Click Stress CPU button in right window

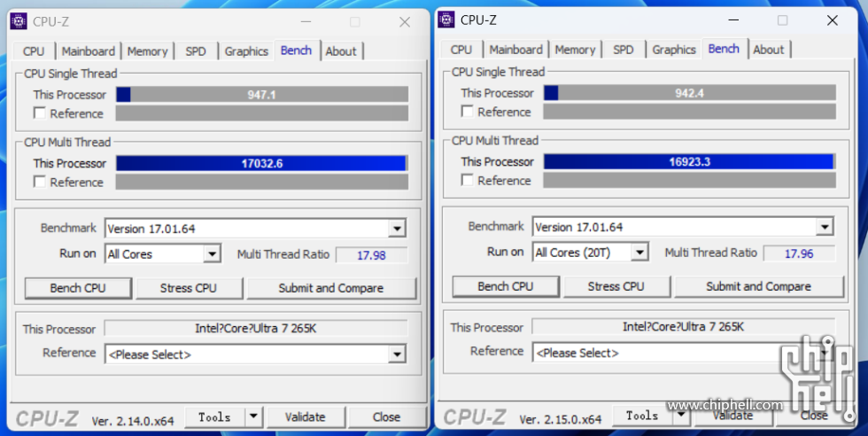pos(616,286)
